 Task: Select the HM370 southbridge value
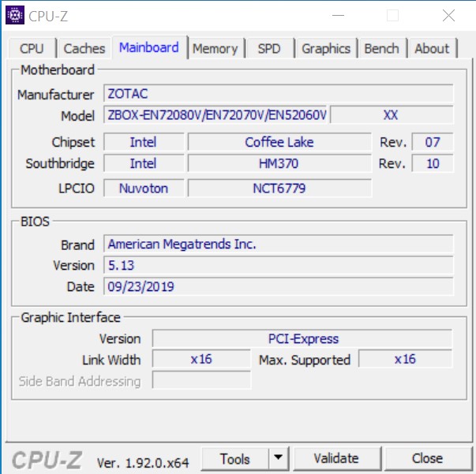279,163
